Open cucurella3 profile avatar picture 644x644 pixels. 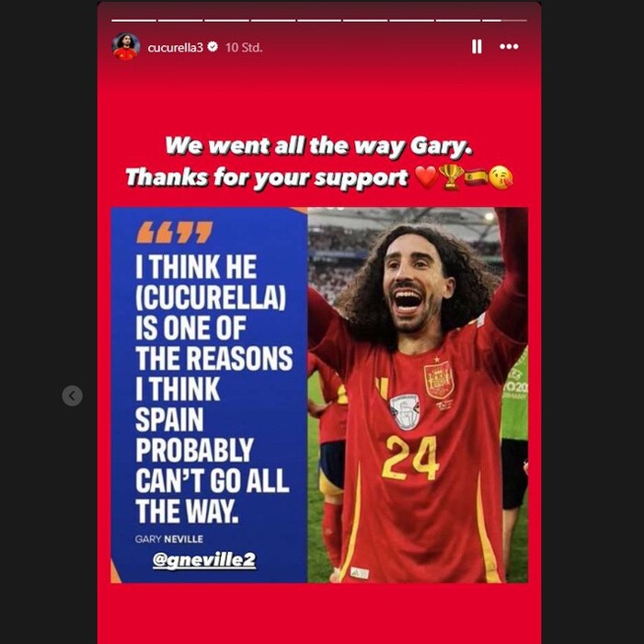pos(126,47)
